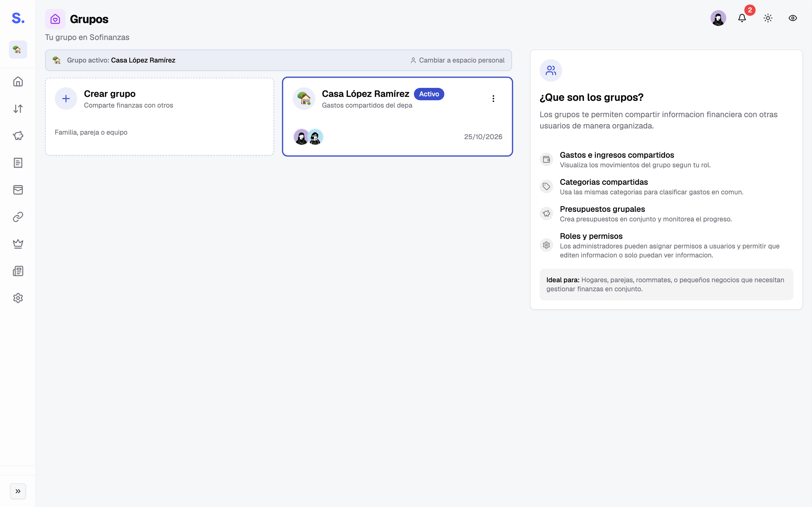The image size is (812, 507).
Task: Toggle light theme sun icon
Action: 768,18
